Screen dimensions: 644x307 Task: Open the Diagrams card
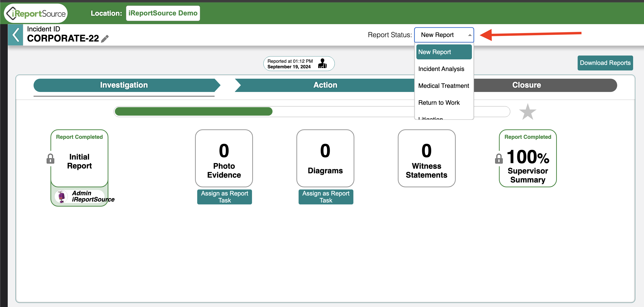pos(325,158)
